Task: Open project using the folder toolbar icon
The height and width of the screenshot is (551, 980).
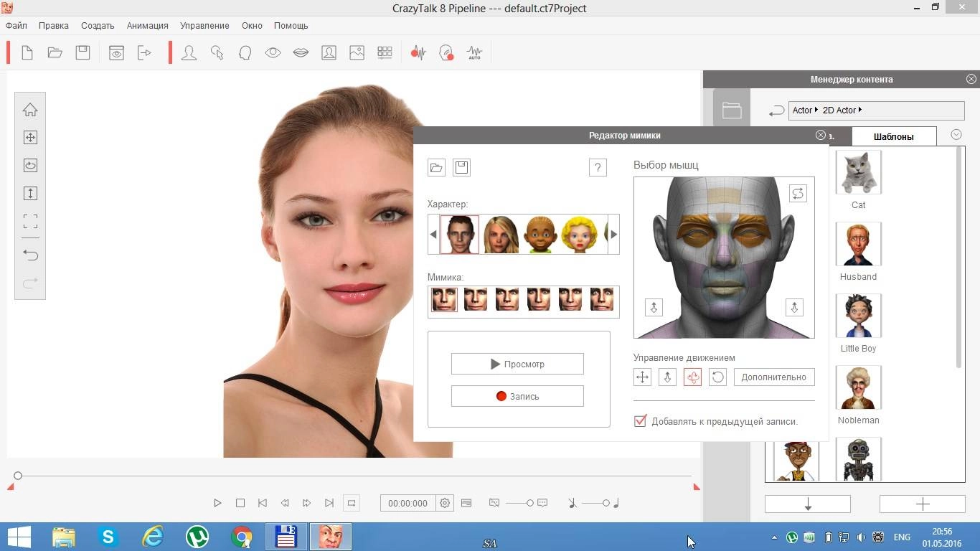Action: 55,52
